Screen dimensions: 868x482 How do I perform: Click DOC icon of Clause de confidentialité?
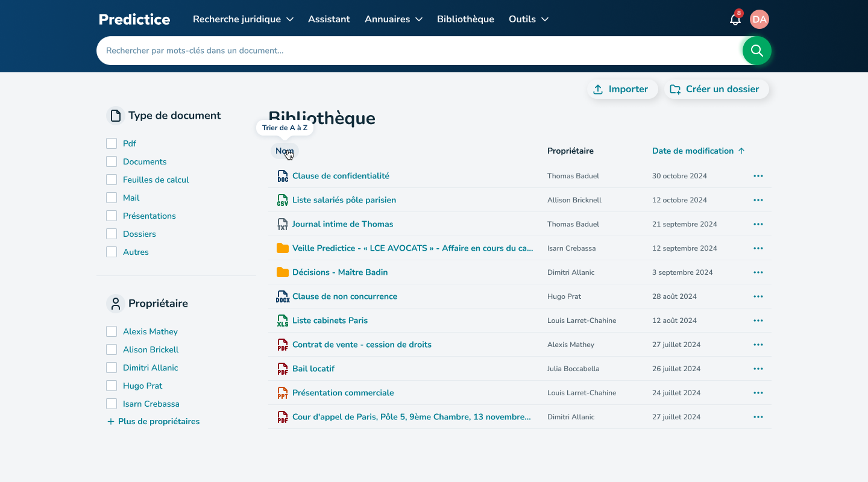click(283, 176)
